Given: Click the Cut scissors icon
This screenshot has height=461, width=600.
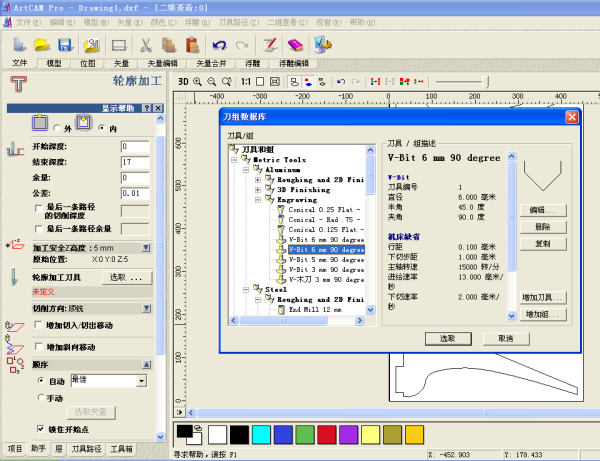Looking at the screenshot, I should [x=145, y=45].
